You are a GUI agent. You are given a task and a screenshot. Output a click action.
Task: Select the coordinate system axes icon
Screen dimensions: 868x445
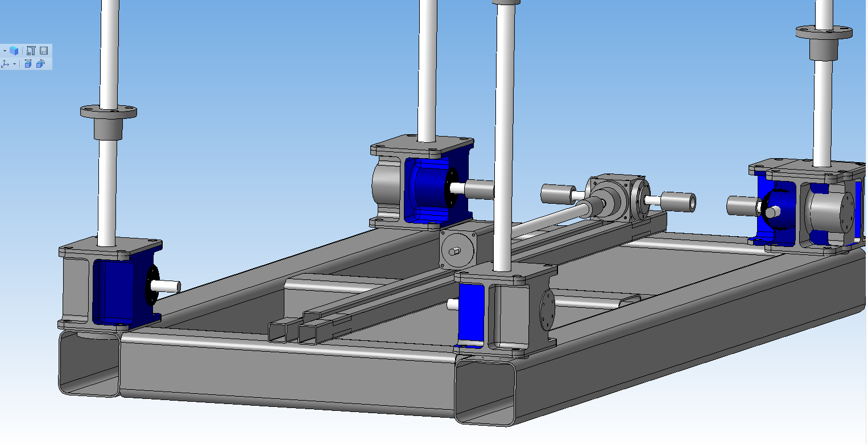pyautogui.click(x=5, y=64)
